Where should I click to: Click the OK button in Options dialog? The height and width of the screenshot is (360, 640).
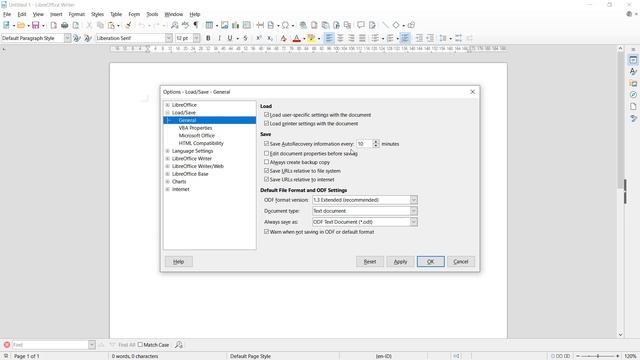tap(431, 262)
